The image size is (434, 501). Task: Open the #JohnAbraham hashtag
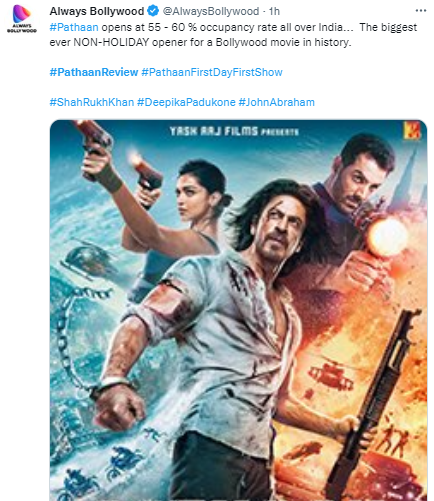[276, 102]
